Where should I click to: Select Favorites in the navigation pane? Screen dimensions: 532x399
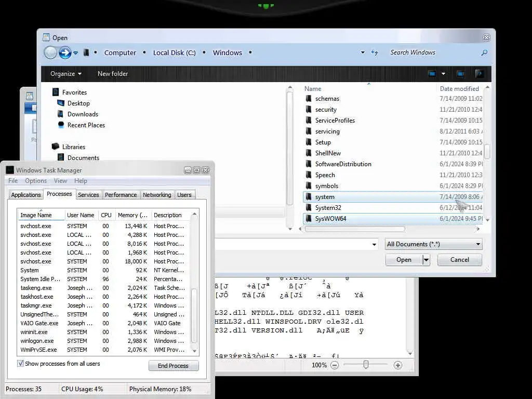[74, 92]
